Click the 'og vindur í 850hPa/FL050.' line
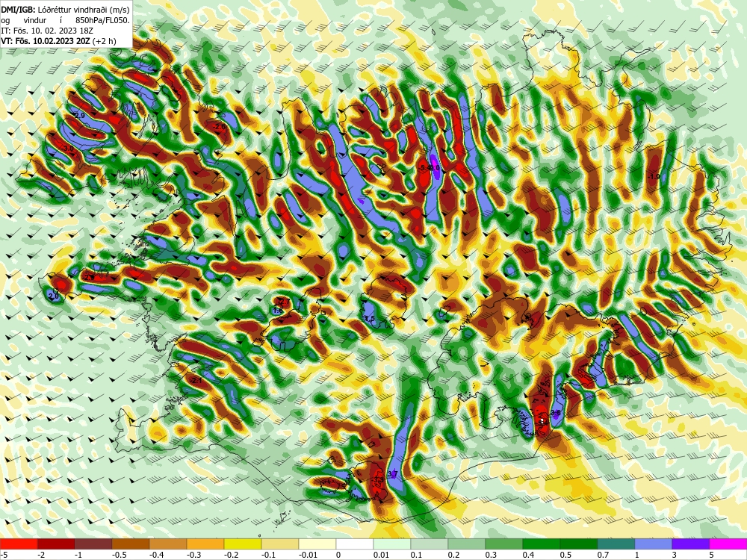This screenshot has height=560, width=747. 65,20
